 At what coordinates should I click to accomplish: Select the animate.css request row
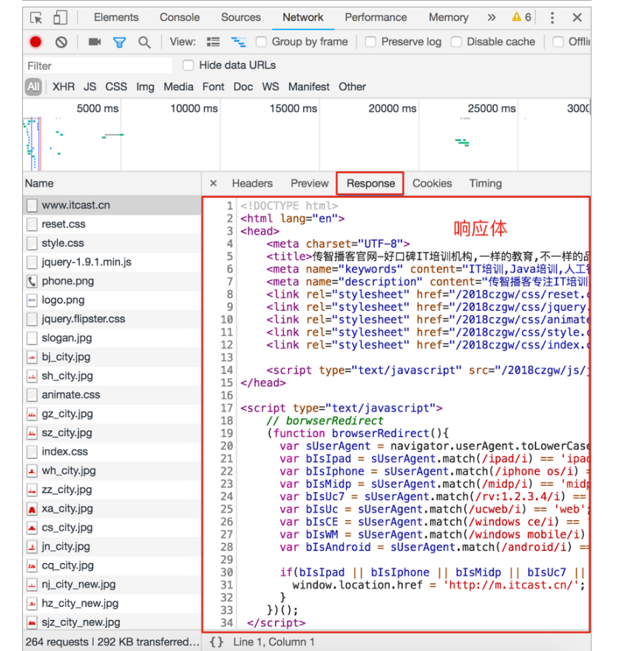tap(112, 395)
